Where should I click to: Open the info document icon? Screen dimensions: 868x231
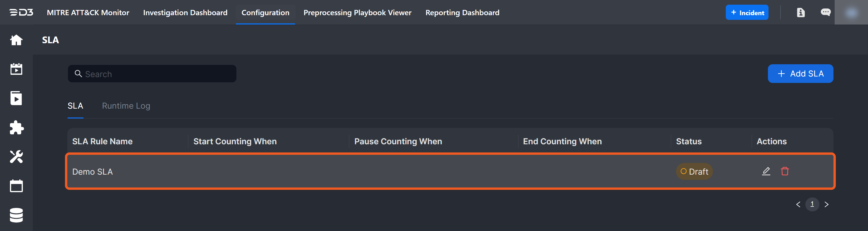801,13
